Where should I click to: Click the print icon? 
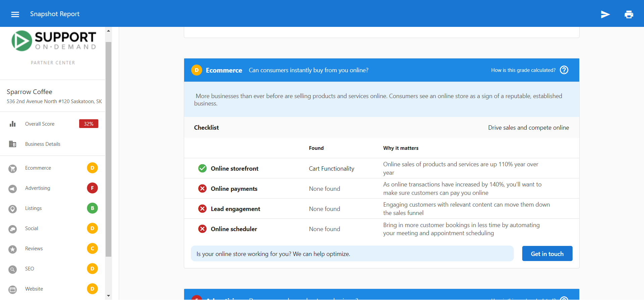(629, 14)
